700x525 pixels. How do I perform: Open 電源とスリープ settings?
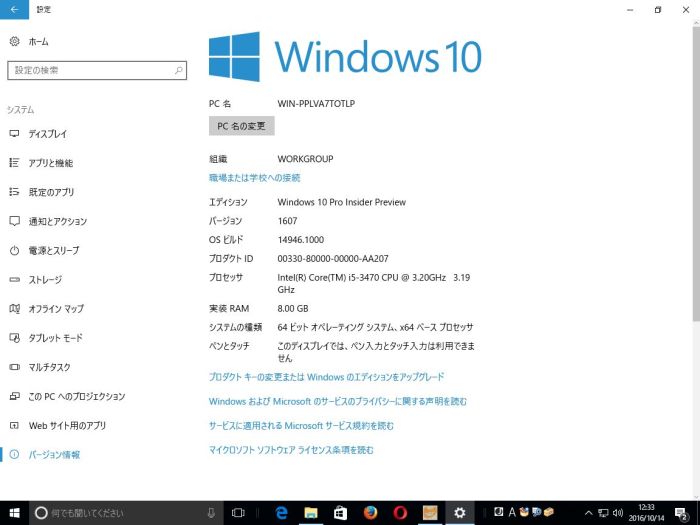(53, 250)
